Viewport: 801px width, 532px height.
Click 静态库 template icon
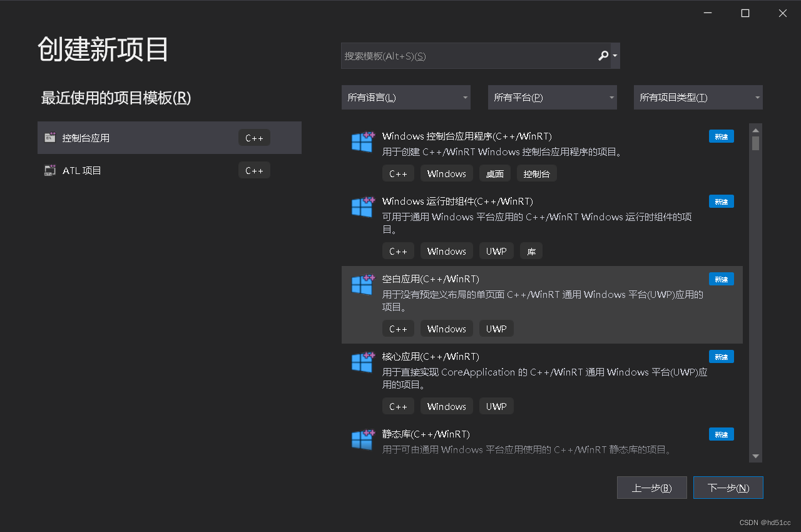click(363, 439)
